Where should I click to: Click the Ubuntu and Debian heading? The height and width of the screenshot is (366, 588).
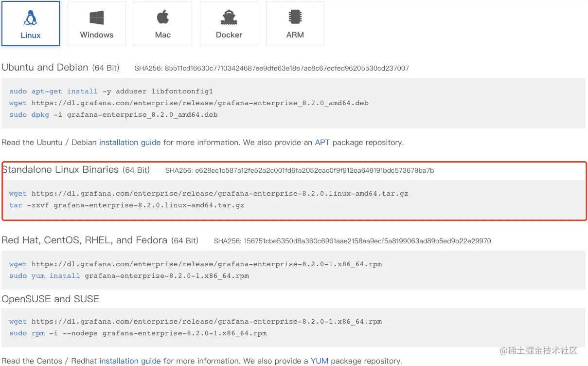pyautogui.click(x=45, y=68)
